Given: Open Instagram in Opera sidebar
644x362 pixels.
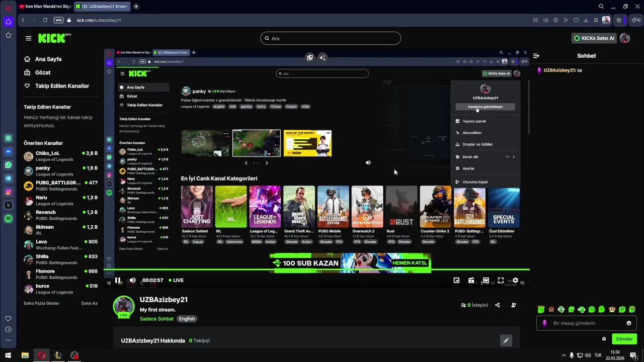Looking at the screenshot, I should point(8,192).
